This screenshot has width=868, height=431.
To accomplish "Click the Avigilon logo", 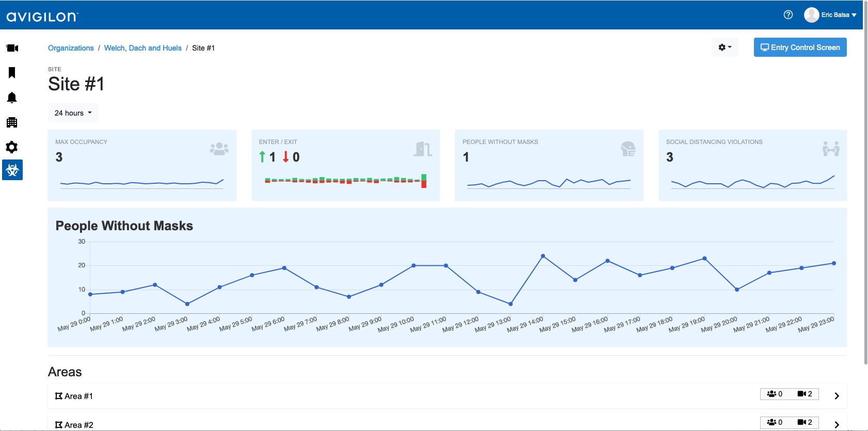I will pyautogui.click(x=42, y=17).
